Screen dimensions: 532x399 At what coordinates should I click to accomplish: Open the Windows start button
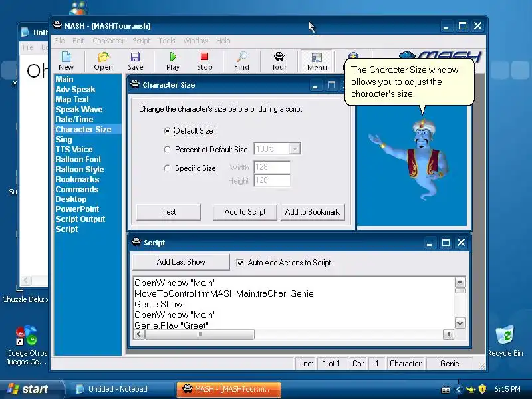pos(32,389)
